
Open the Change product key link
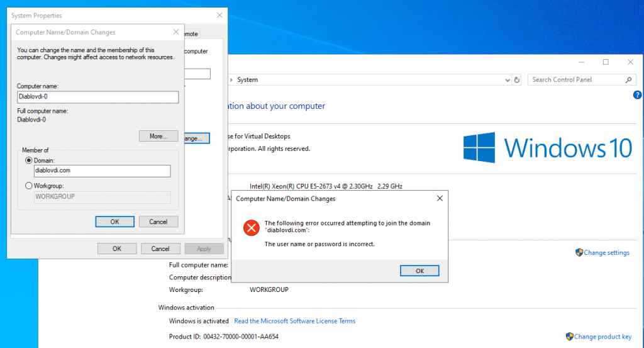click(x=602, y=337)
